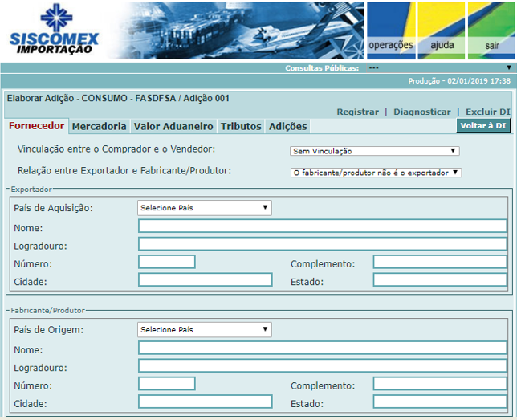Click the Excluir DI link

click(487, 112)
